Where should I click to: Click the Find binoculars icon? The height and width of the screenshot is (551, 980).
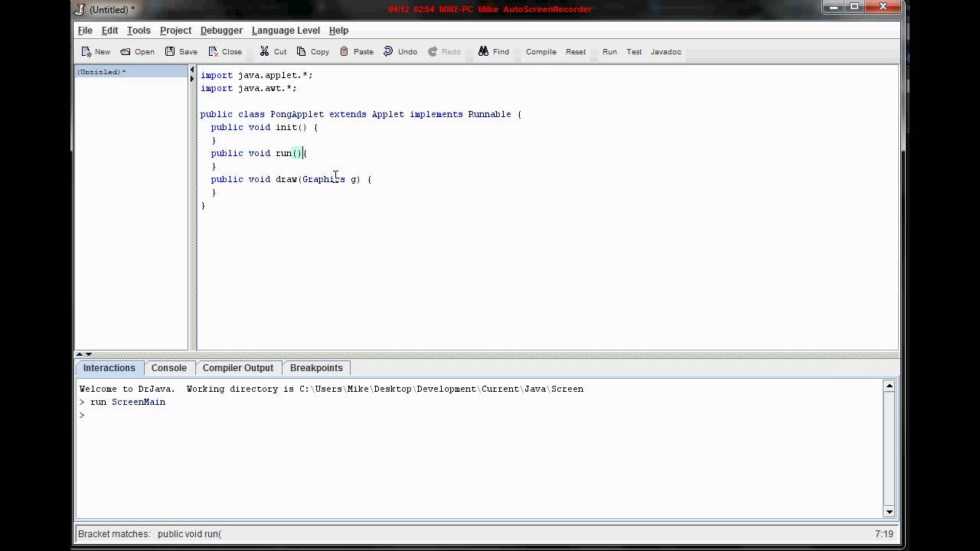484,52
